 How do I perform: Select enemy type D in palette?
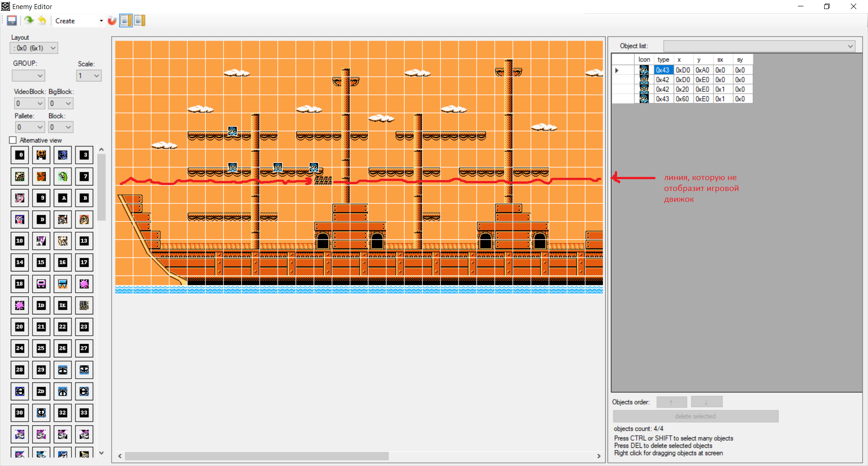pyautogui.click(x=41, y=219)
